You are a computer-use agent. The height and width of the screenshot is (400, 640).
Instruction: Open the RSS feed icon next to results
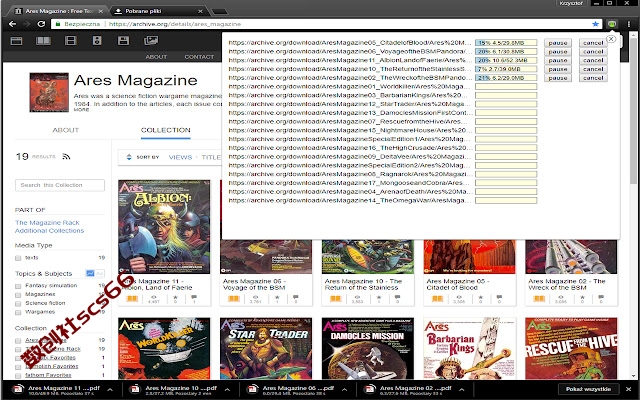click(66, 156)
